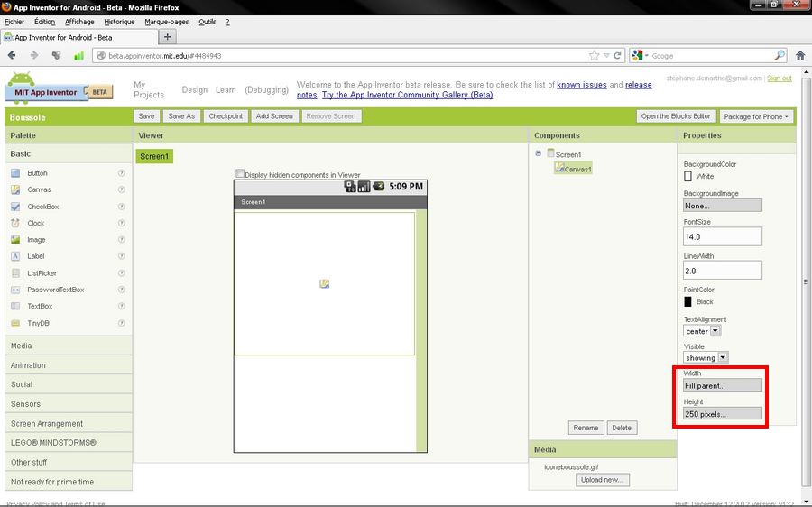Open the Édition menu
The width and height of the screenshot is (812, 507).
pyautogui.click(x=44, y=22)
